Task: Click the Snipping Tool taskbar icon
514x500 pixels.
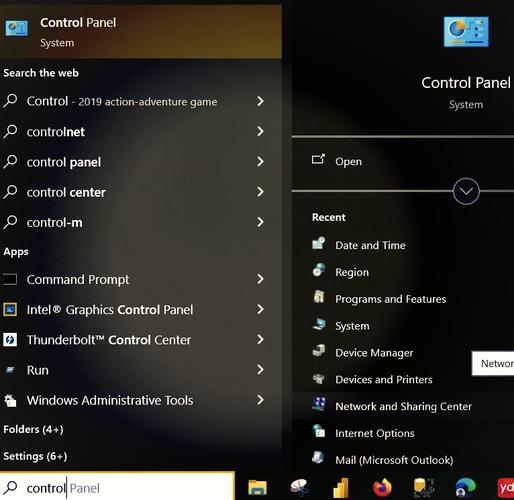Action: (x=299, y=488)
